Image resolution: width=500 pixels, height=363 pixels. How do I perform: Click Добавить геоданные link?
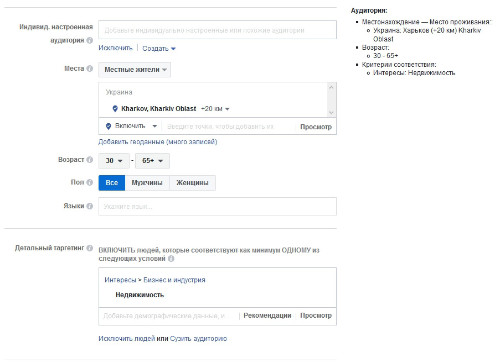158,142
